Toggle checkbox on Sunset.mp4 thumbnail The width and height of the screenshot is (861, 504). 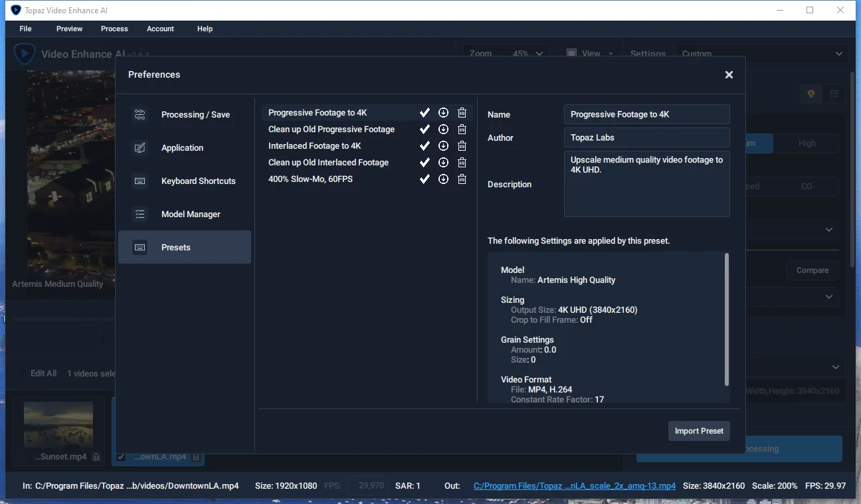(22, 457)
